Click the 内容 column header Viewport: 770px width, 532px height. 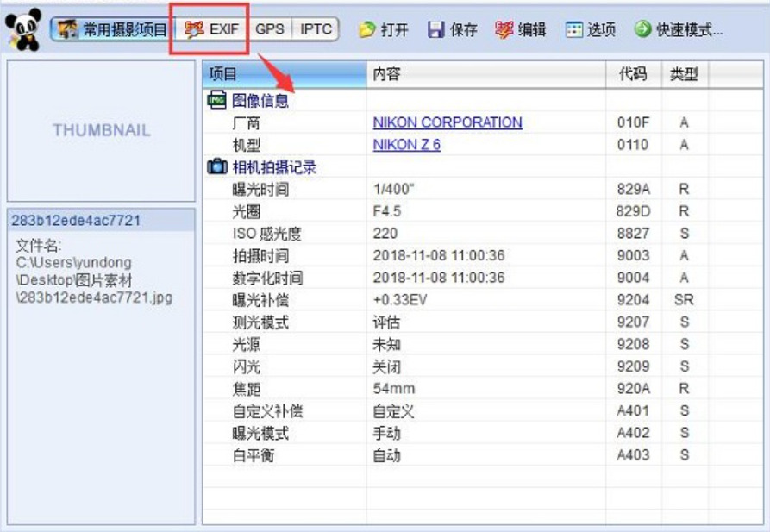pyautogui.click(x=486, y=74)
